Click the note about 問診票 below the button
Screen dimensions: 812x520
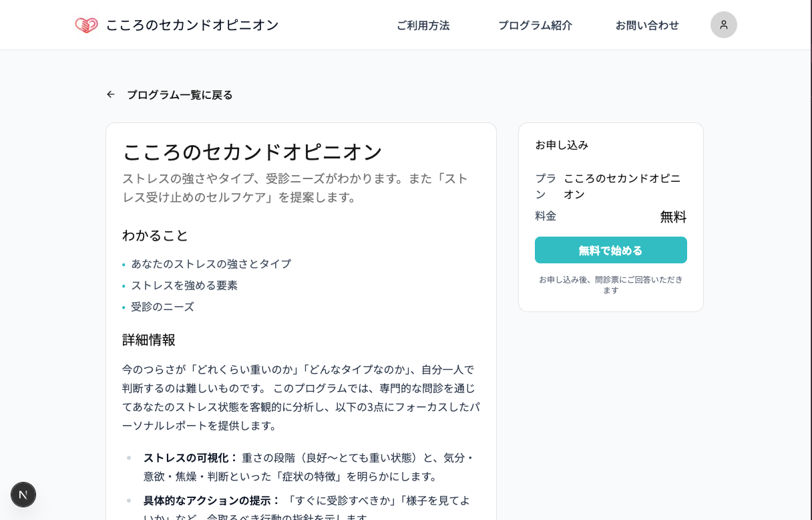(x=610, y=285)
